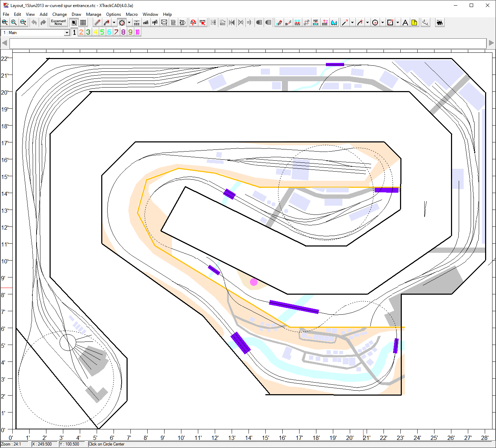The height and width of the screenshot is (448, 496).
Task: Click the Easement None button
Action: click(x=58, y=23)
